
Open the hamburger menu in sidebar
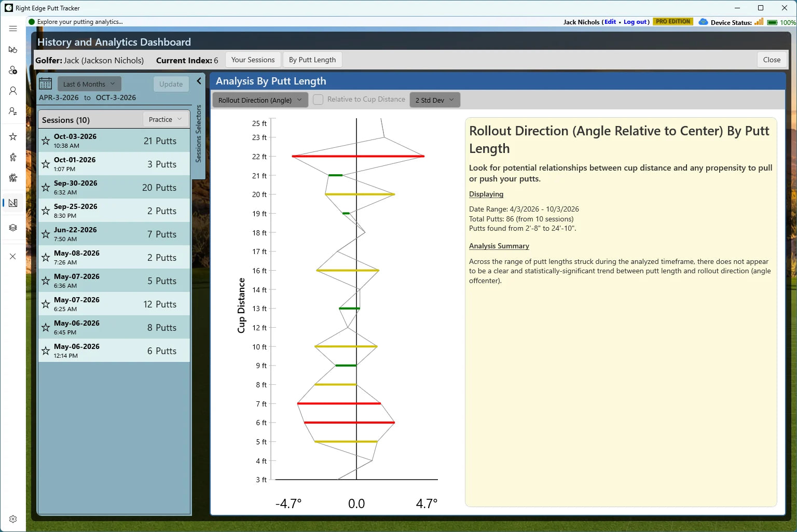coord(13,29)
